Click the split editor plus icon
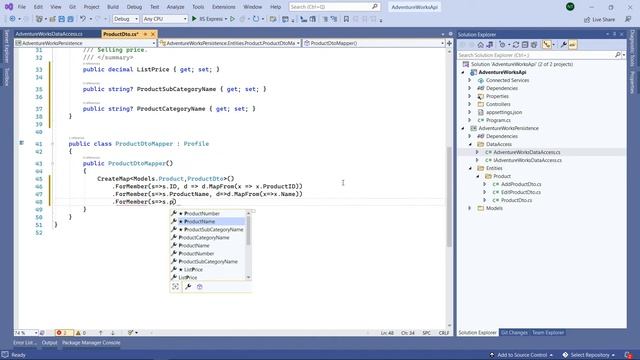Image resolution: width=640 pixels, height=360 pixels. pyautogui.click(x=449, y=43)
